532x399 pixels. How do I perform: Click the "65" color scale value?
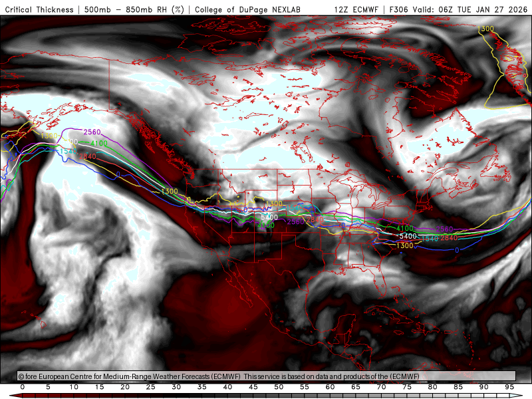pos(356,387)
